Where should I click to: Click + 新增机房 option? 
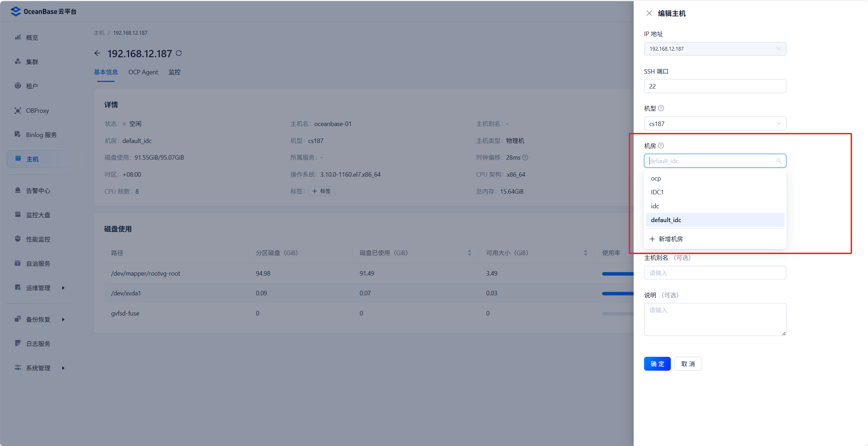coord(666,239)
